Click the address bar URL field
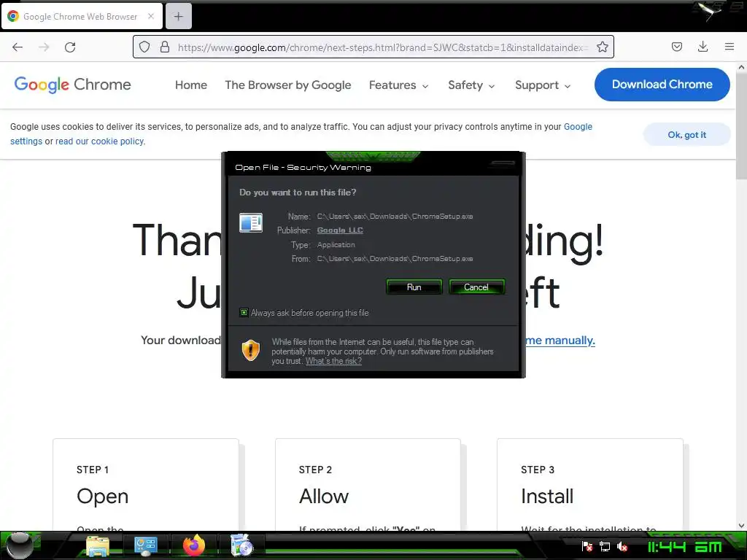This screenshot has height=560, width=747. tap(382, 47)
